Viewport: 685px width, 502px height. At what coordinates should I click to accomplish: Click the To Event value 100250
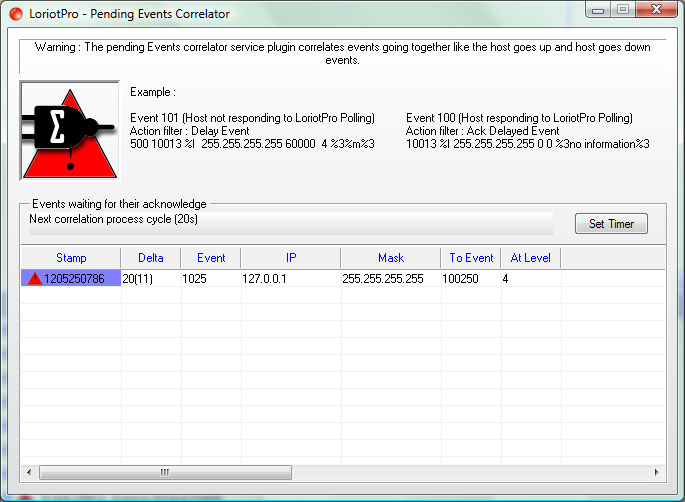pos(460,278)
